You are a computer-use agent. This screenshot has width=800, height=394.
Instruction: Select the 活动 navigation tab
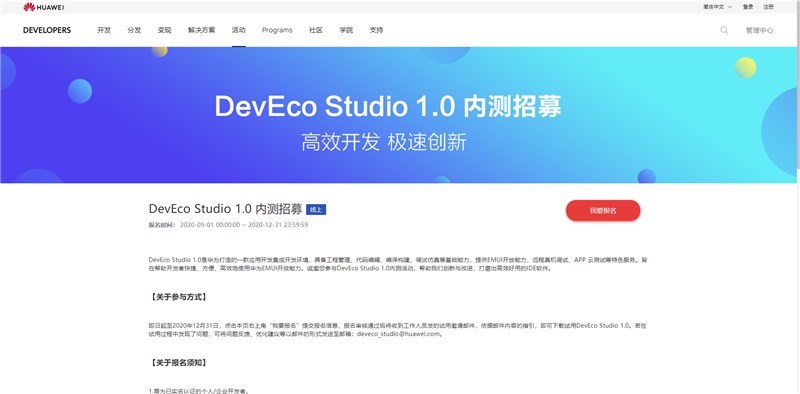pos(238,30)
